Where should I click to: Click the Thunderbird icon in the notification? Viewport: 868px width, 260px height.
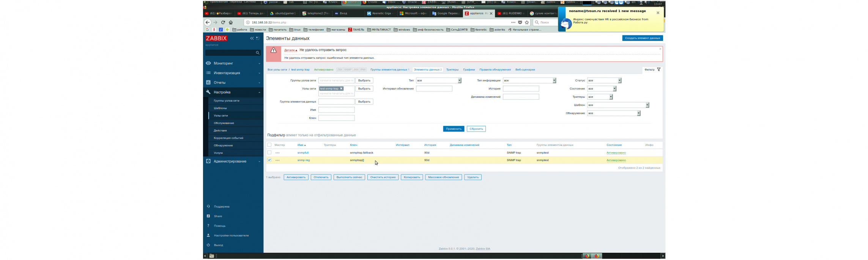[566, 24]
